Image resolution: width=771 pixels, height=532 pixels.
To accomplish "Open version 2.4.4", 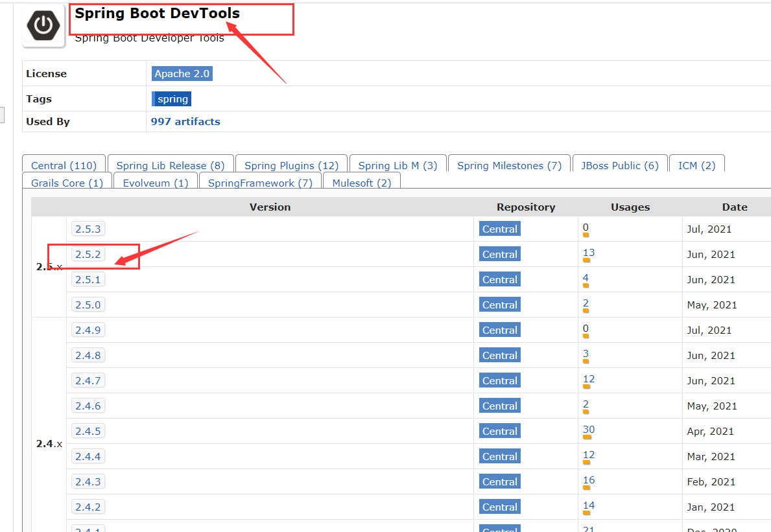I will [88, 456].
